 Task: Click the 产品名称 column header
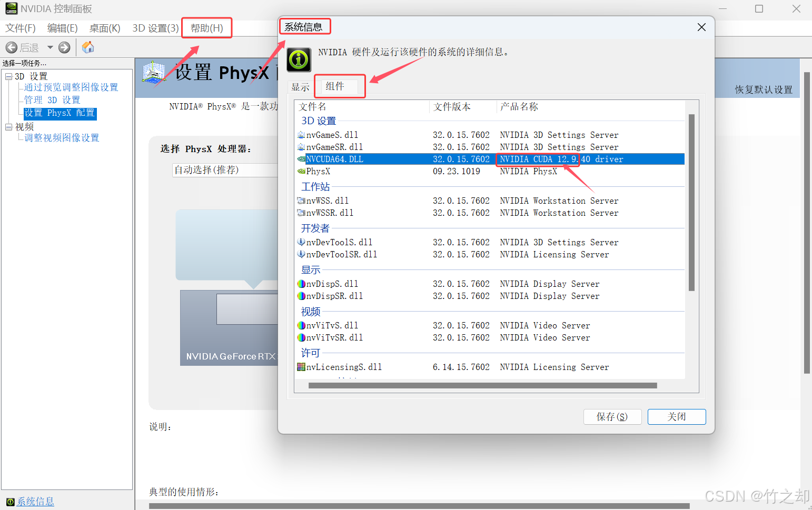click(x=591, y=107)
